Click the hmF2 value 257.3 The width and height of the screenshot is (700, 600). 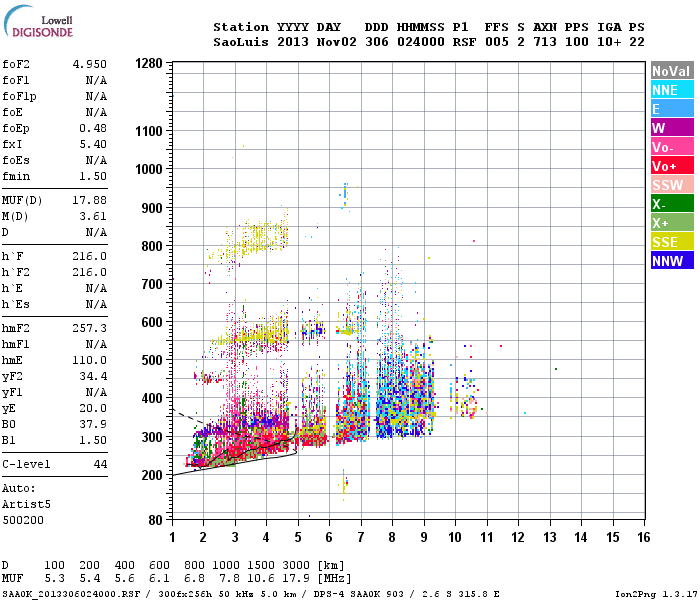pyautogui.click(x=90, y=328)
